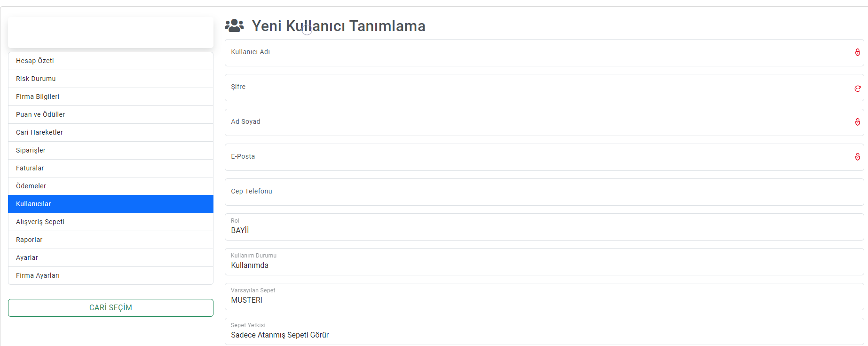Click the lock icon in E-Posta field
868x346 pixels.
point(857,157)
